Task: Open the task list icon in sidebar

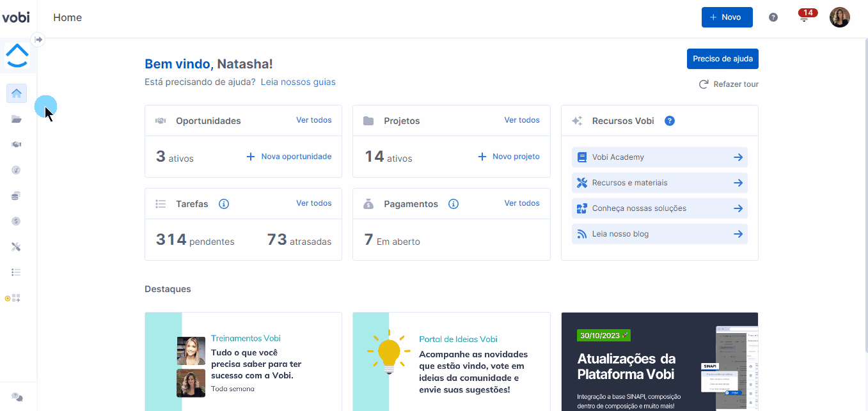Action: [x=17, y=272]
